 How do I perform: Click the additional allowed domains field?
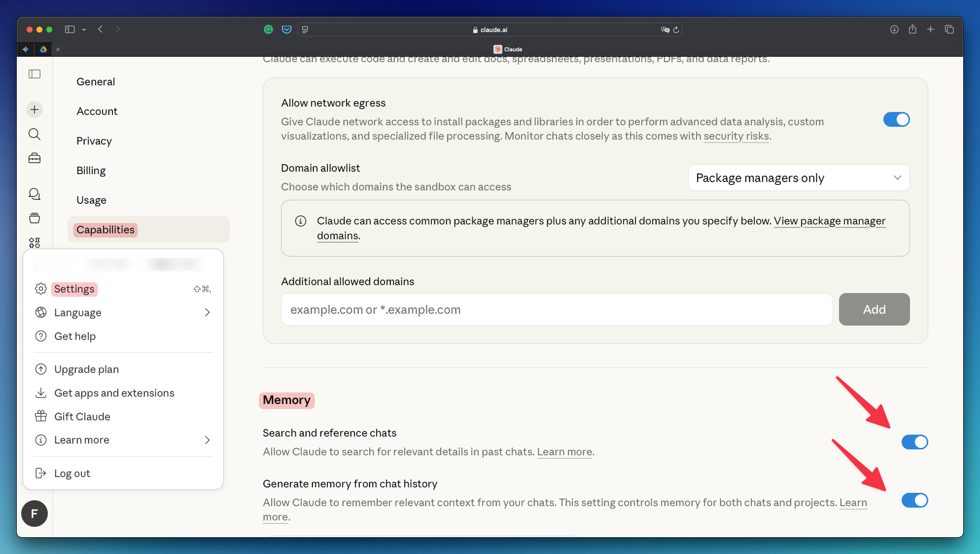(557, 310)
